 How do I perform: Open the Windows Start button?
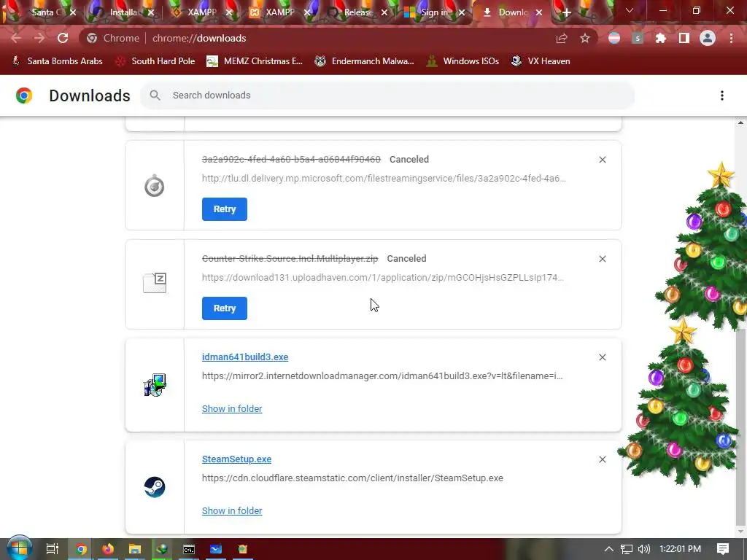point(19,548)
